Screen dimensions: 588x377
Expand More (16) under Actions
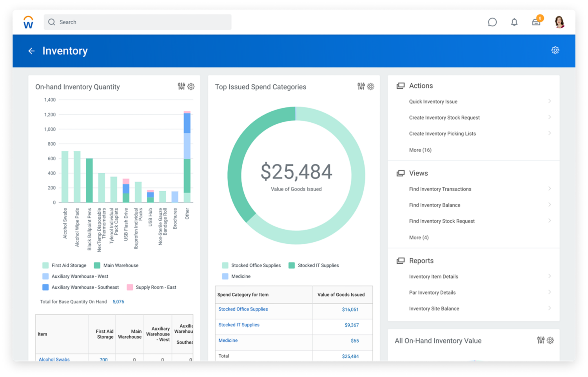point(420,150)
